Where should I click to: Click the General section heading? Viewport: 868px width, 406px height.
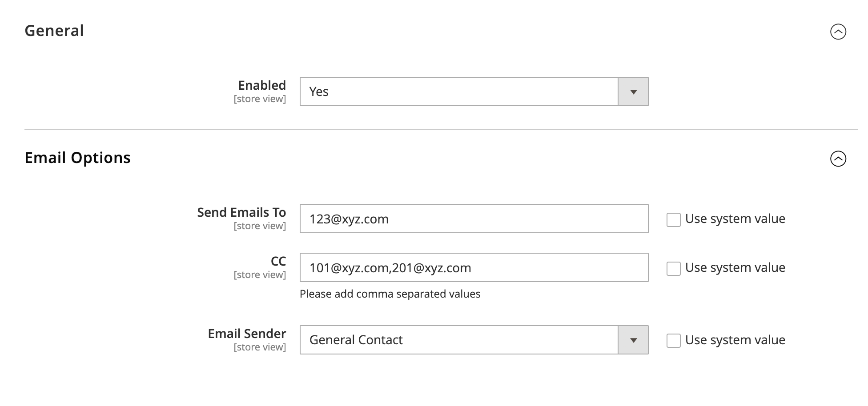click(54, 31)
